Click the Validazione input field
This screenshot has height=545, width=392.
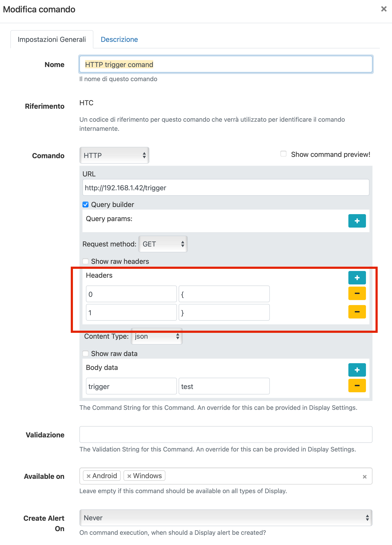coord(226,435)
